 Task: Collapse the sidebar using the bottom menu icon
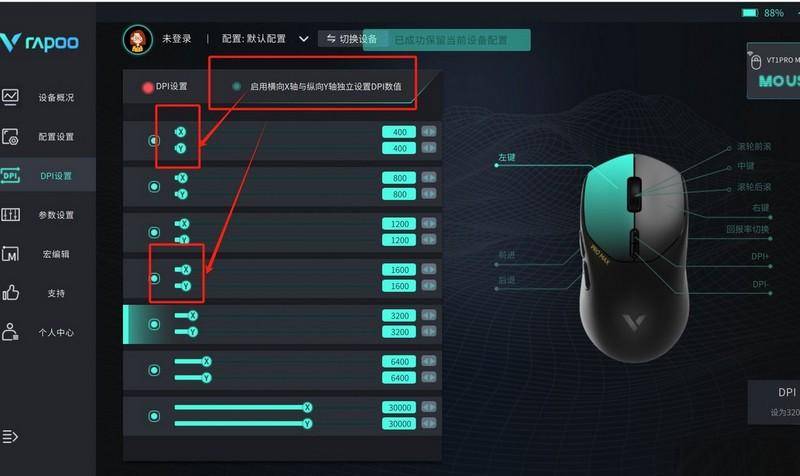point(10,437)
